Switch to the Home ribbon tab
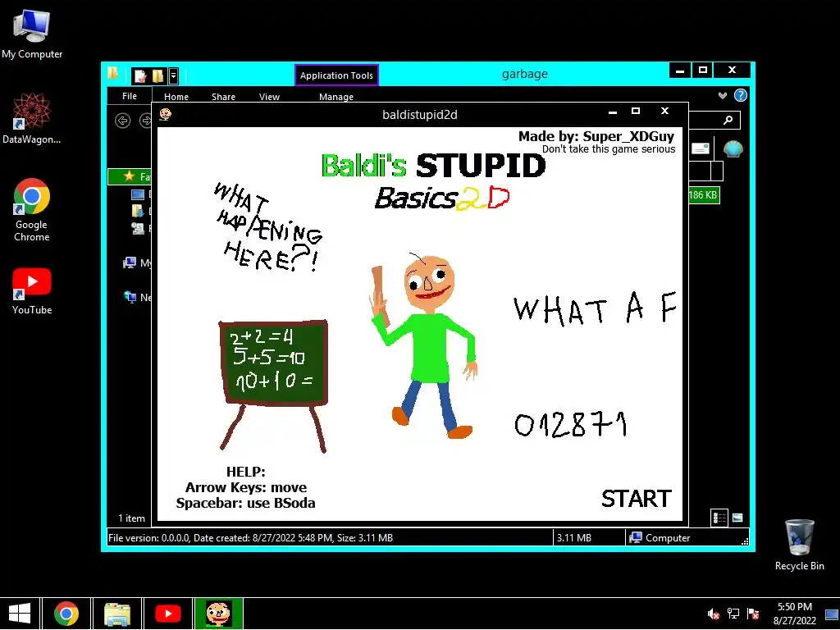This screenshot has height=630, width=840. [x=176, y=97]
